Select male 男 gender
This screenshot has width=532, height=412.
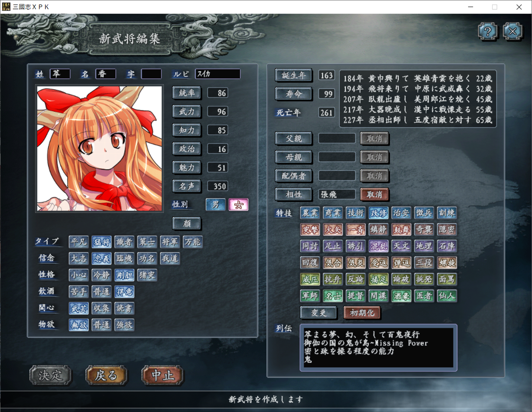point(215,205)
